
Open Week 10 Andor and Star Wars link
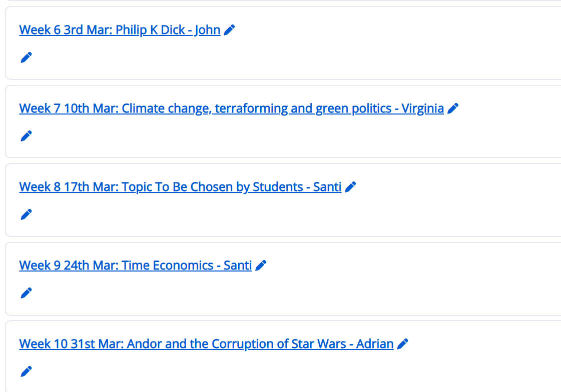click(x=206, y=344)
